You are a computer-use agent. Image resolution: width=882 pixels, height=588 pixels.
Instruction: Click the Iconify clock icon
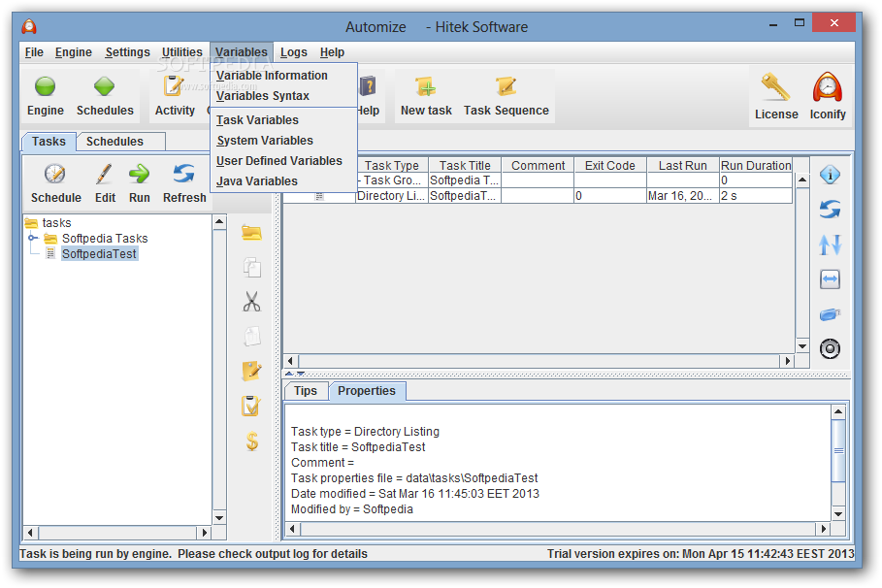click(827, 87)
